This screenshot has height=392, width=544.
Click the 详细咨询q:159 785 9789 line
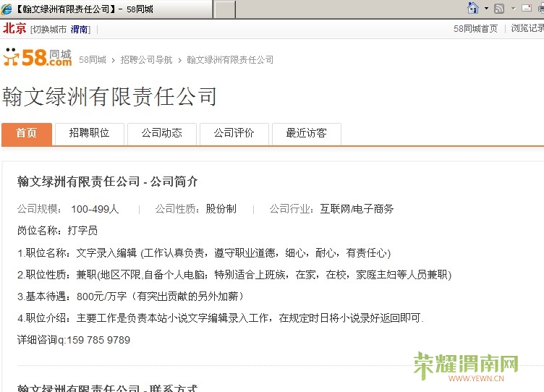click(74, 340)
